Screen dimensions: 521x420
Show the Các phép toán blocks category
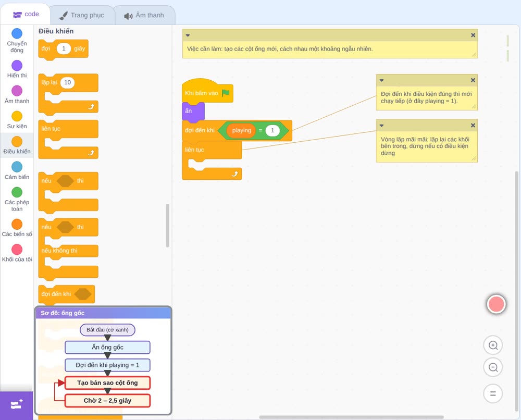(17, 199)
